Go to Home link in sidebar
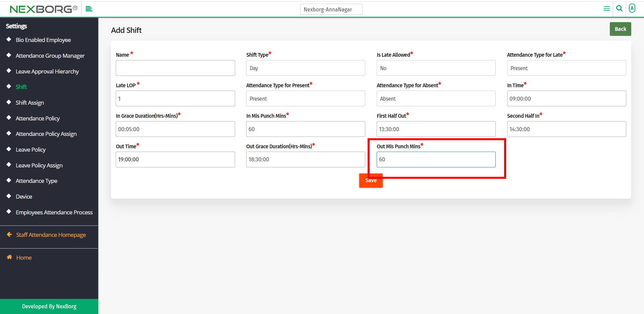The height and width of the screenshot is (314, 644). click(24, 258)
